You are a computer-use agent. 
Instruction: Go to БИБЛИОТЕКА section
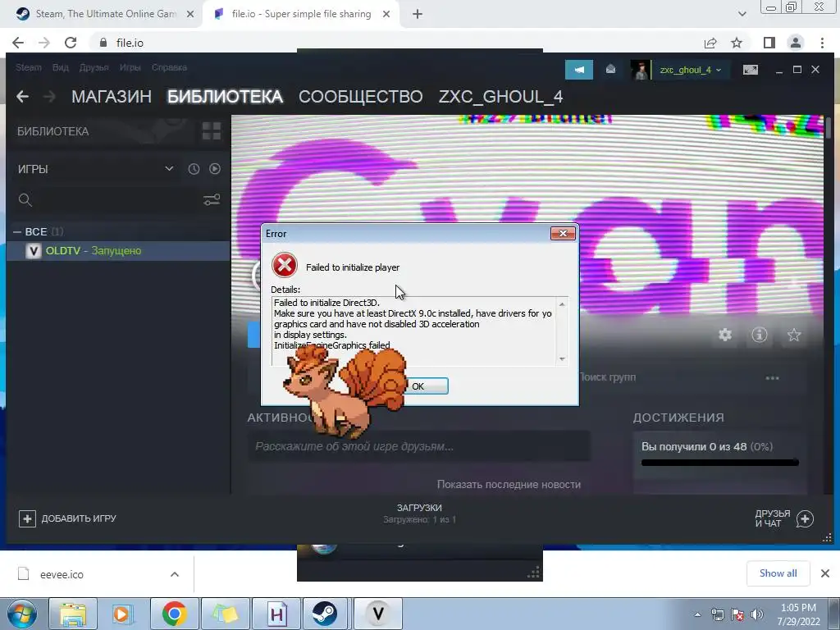coord(225,97)
